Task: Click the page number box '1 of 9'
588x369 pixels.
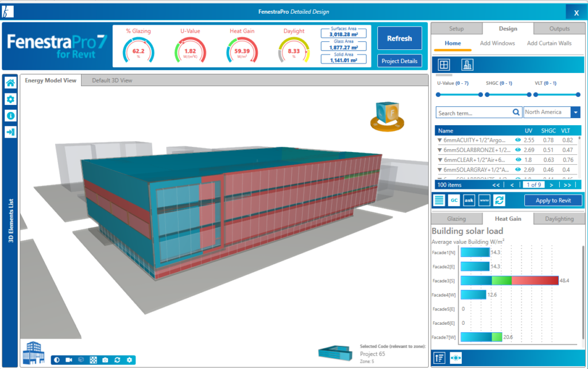Action: point(533,185)
